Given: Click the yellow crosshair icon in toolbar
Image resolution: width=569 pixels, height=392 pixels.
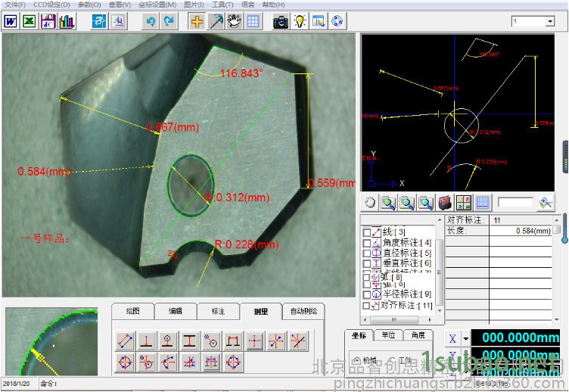Looking at the screenshot, I should pos(197,21).
